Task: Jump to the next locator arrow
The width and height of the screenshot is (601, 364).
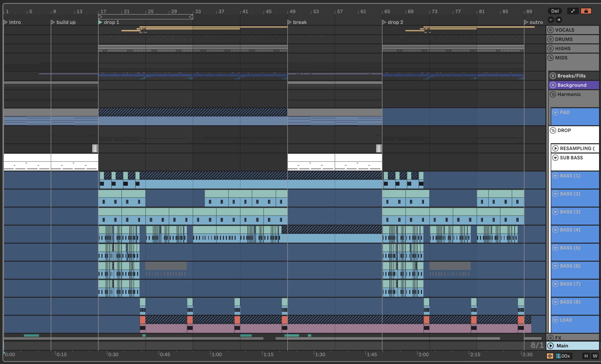Action: point(559,20)
